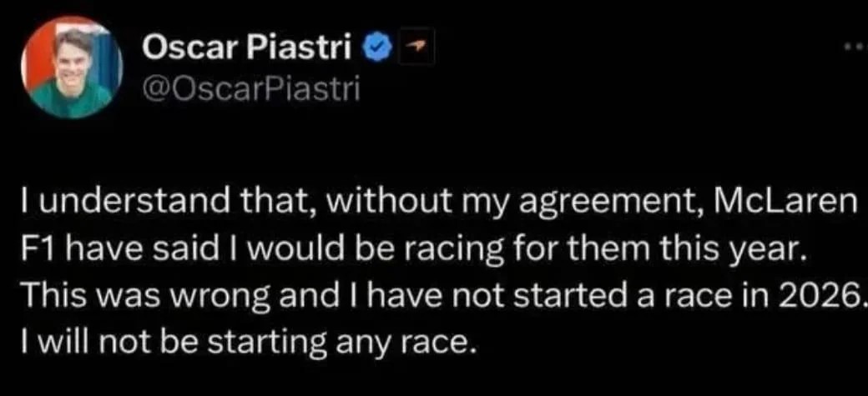Click the words 'any race' at the end
Screen dimensions: 868x396
tap(431, 342)
